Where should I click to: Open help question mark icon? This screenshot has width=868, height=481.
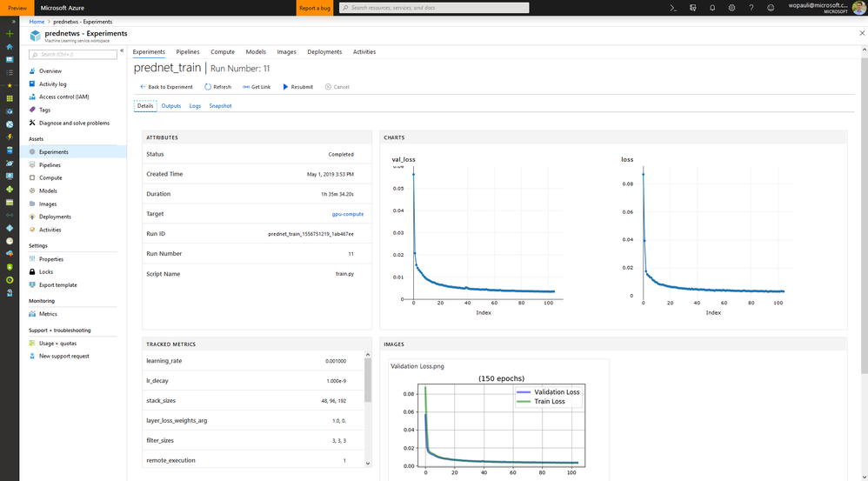[751, 8]
